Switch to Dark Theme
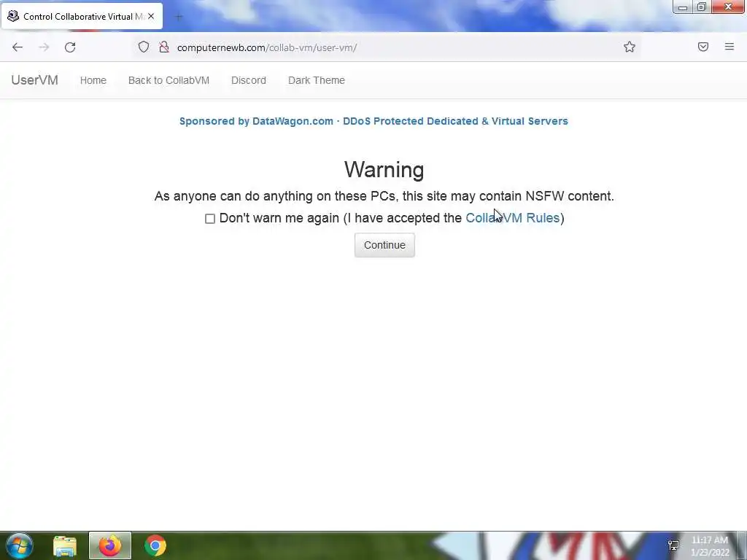 (317, 80)
